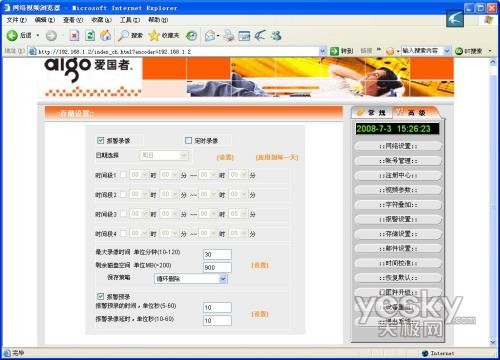
Task: Click the IE Forward arrow icon
Action: (x=51, y=35)
